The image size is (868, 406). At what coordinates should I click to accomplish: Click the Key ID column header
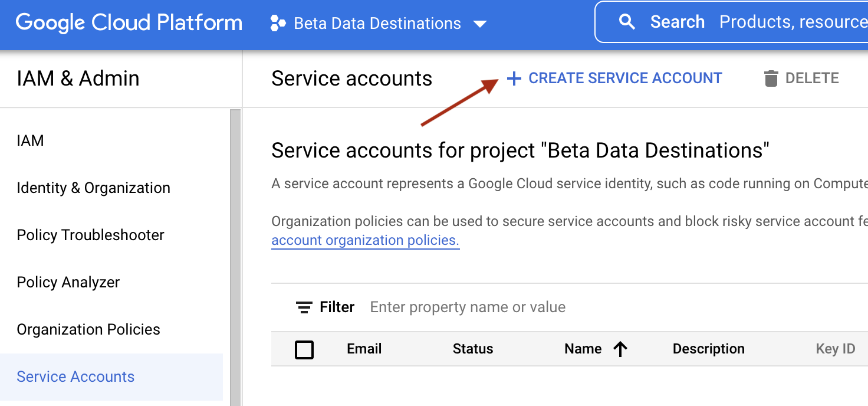(835, 349)
